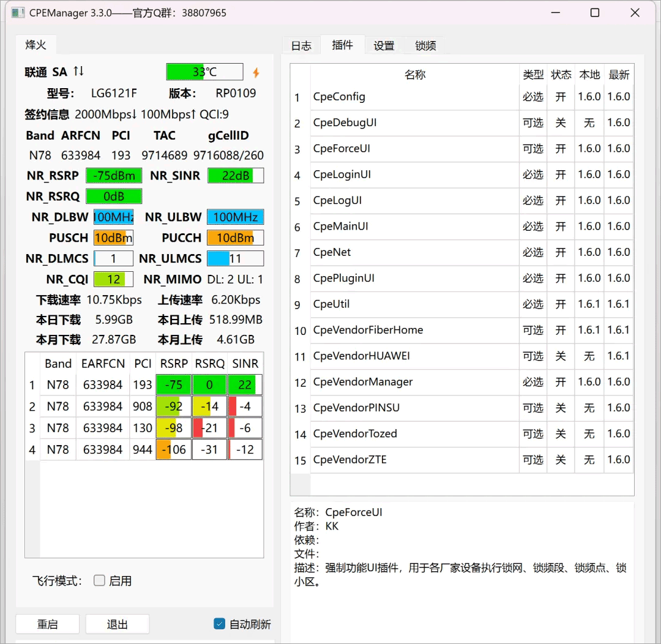Click the temperature 33℃ progress bar
This screenshot has height=644, width=661.
click(x=204, y=72)
